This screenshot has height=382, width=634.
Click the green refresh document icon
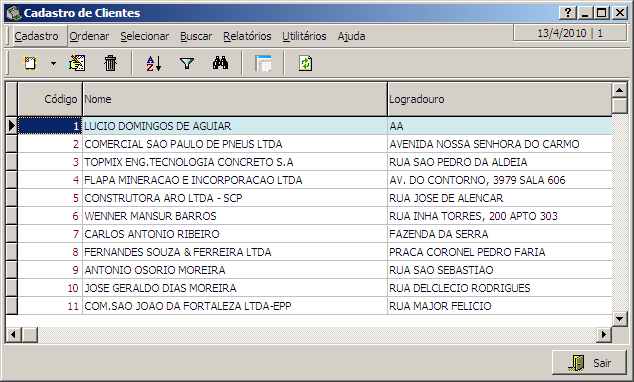306,63
